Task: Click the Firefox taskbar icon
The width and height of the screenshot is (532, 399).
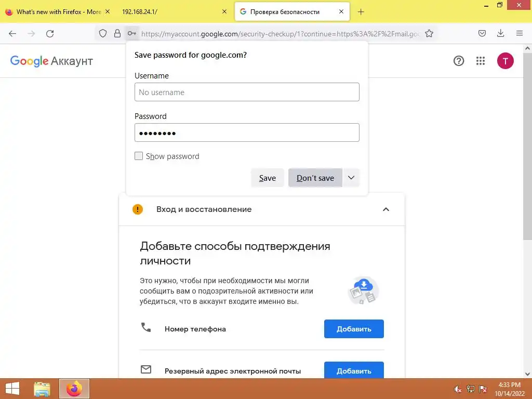Action: point(74,389)
